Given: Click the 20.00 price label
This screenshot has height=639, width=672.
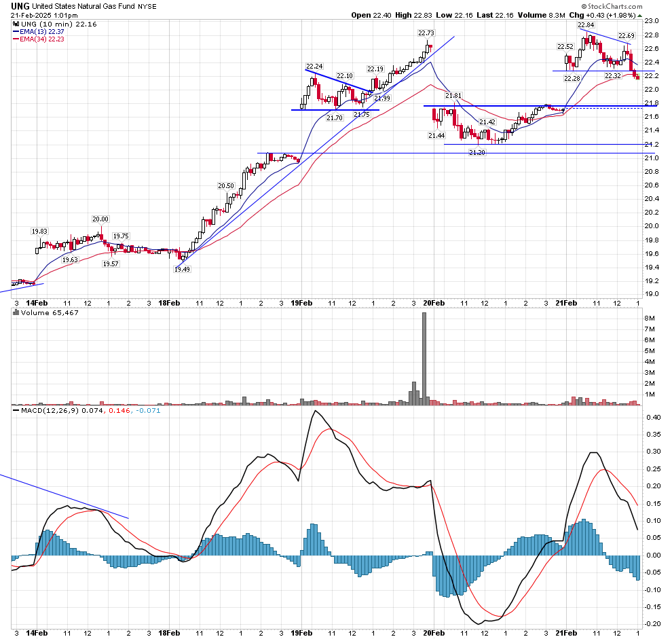Looking at the screenshot, I should tap(100, 219).
